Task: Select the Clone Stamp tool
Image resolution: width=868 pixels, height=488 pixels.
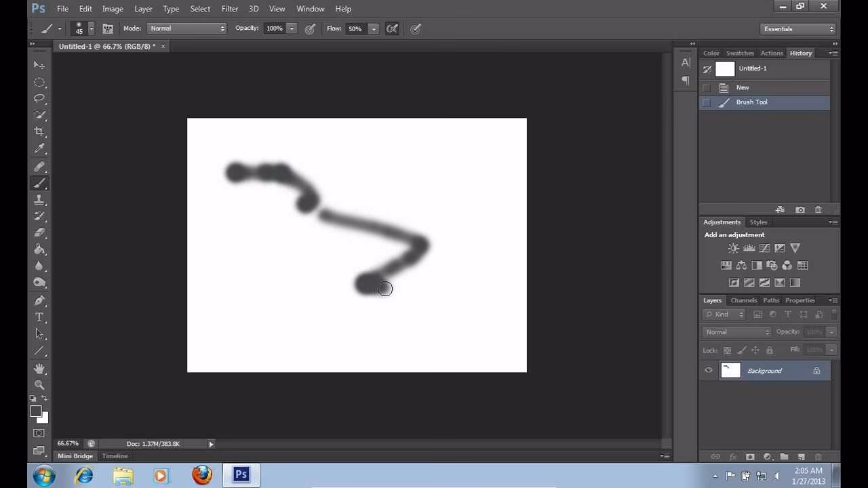Action: [x=39, y=199]
